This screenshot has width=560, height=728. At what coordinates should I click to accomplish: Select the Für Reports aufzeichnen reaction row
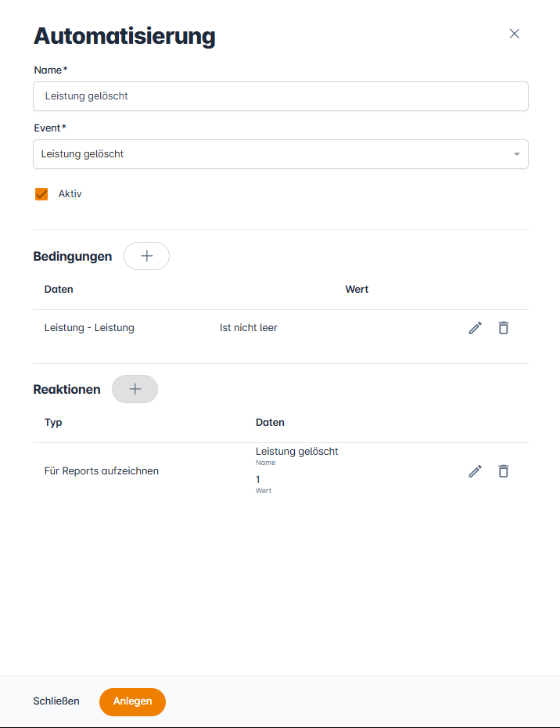[102, 471]
